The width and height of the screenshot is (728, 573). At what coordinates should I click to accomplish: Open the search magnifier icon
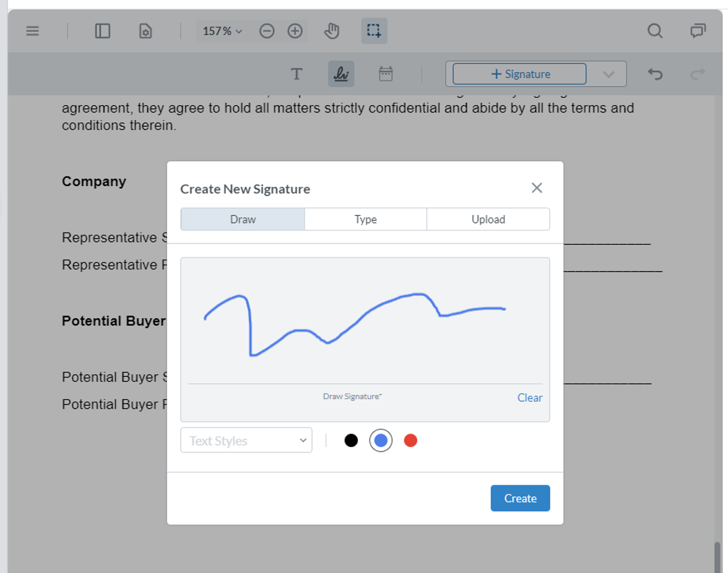click(655, 31)
